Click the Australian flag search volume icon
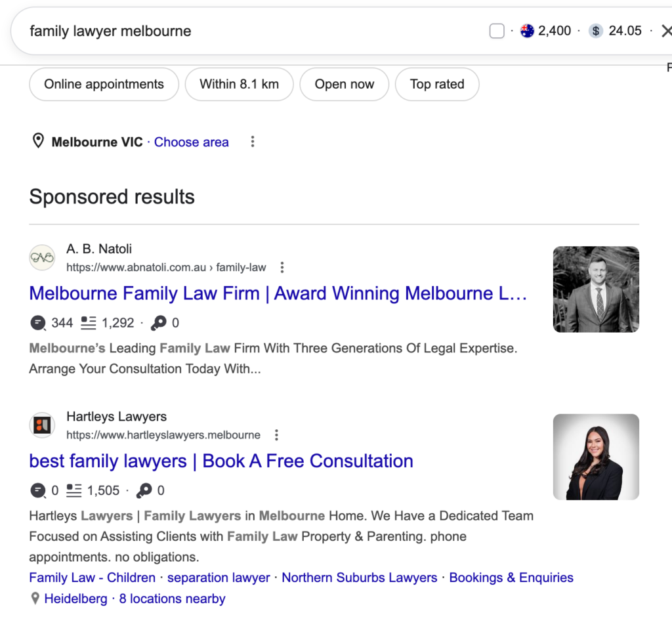The height and width of the screenshot is (634, 672). [x=527, y=31]
